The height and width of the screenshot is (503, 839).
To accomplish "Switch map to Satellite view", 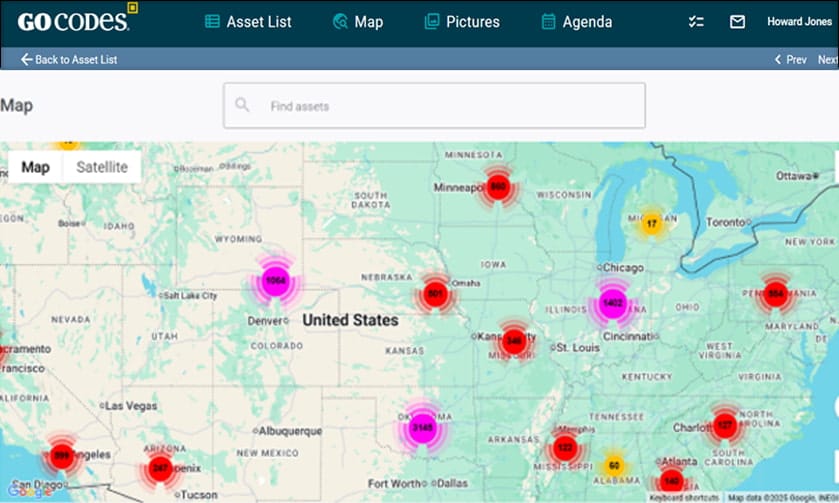I will (x=102, y=167).
